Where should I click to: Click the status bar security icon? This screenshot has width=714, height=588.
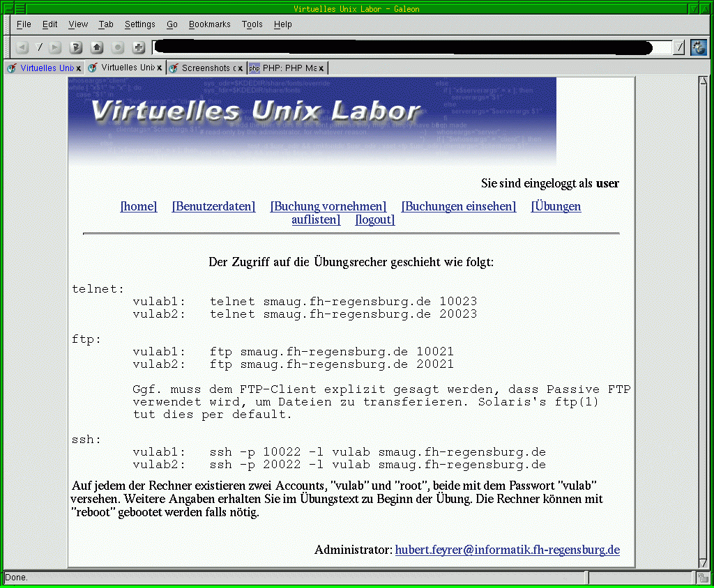coord(703,578)
